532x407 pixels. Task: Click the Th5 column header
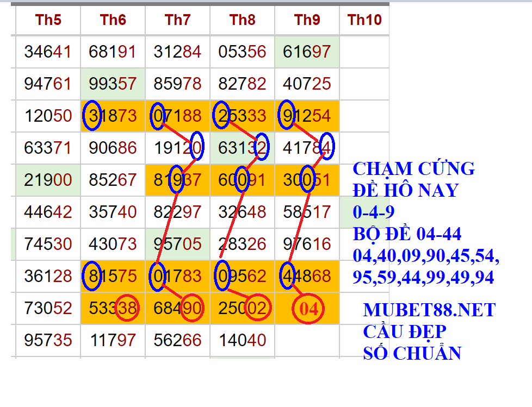click(x=48, y=21)
